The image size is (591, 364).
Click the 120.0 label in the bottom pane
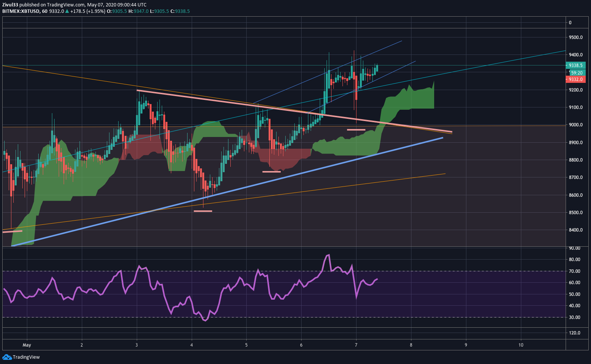coord(575,333)
